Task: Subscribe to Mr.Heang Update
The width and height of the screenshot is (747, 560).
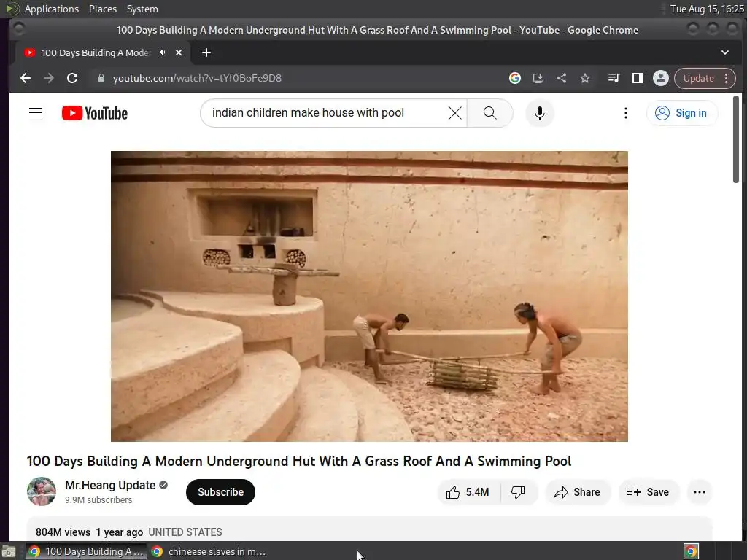Action: (220, 492)
